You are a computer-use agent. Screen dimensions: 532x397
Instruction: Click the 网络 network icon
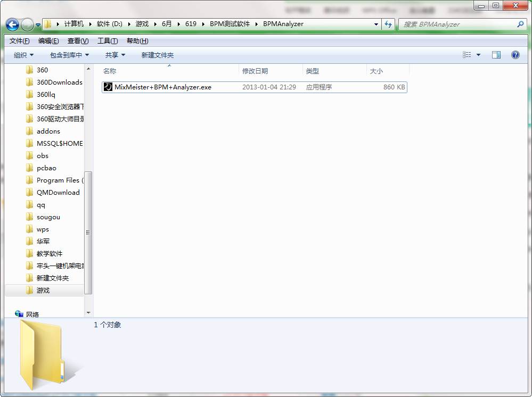19,314
